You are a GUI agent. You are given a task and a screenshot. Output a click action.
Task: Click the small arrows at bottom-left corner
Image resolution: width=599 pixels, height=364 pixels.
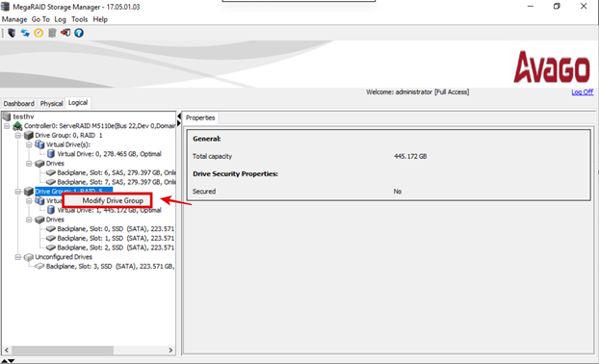pyautogui.click(x=8, y=360)
